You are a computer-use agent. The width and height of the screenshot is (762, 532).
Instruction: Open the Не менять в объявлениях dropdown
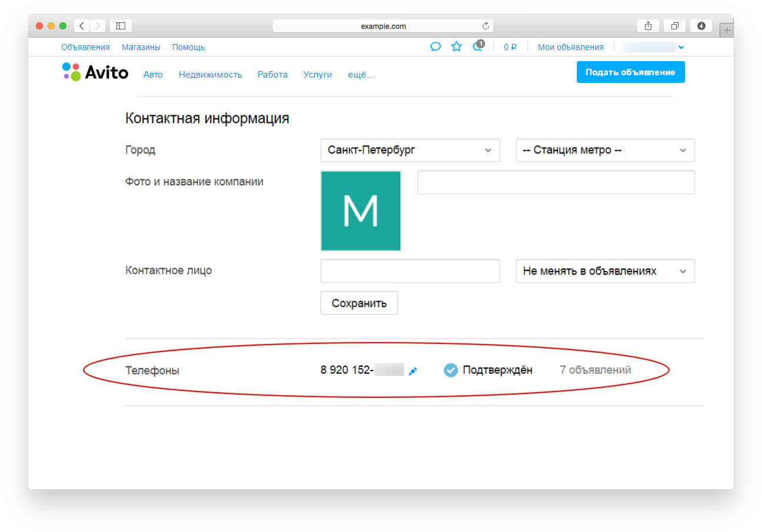click(x=606, y=271)
